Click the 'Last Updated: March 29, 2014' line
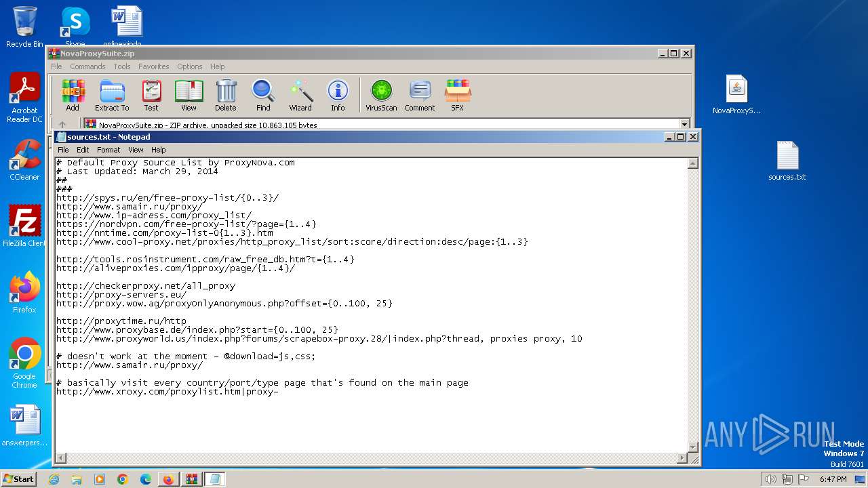 [138, 171]
